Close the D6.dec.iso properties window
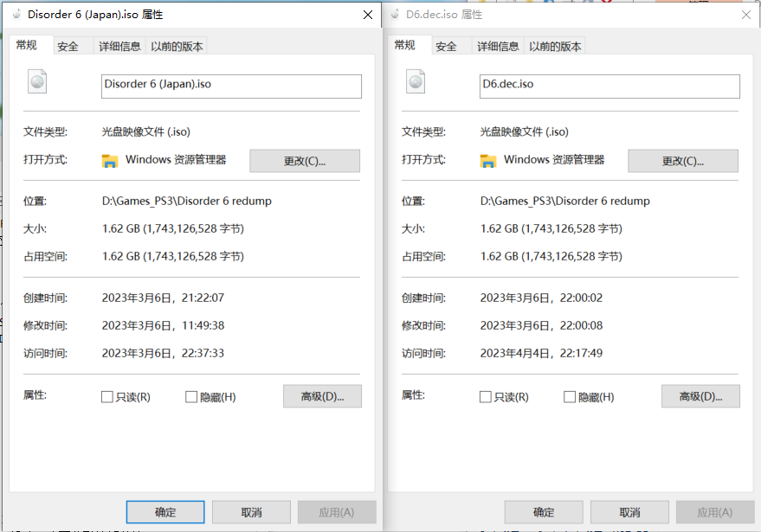The height and width of the screenshot is (532, 761). point(746,15)
